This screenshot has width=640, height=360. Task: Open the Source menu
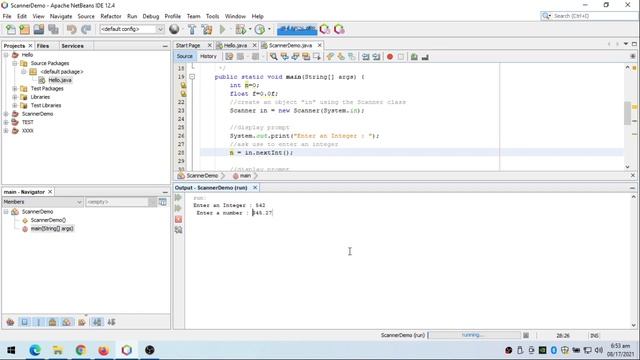click(86, 16)
